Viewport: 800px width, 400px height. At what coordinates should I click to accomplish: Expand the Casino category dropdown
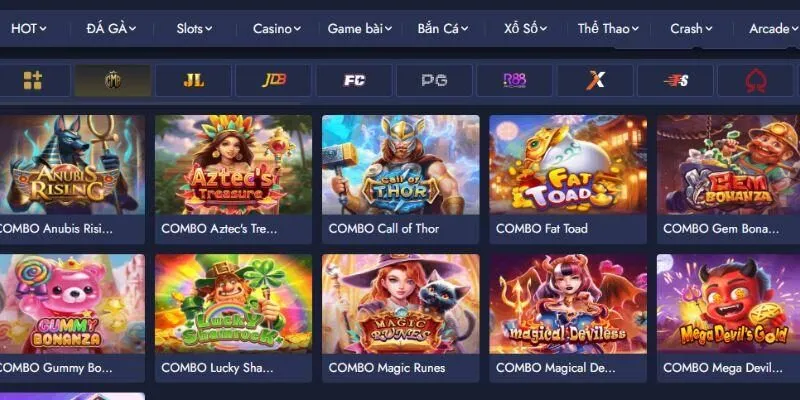click(277, 29)
